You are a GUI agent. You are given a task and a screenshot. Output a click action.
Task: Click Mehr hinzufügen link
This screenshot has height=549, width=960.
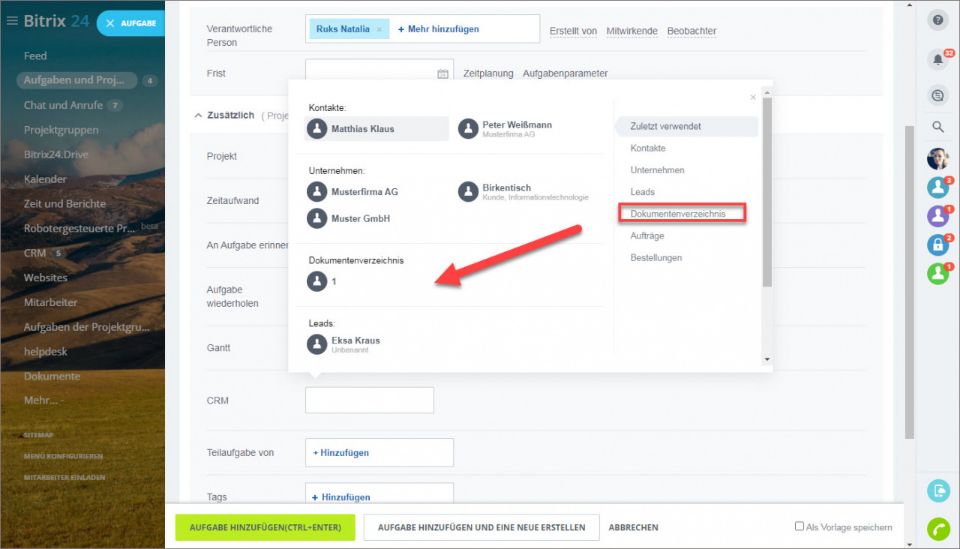(x=438, y=30)
